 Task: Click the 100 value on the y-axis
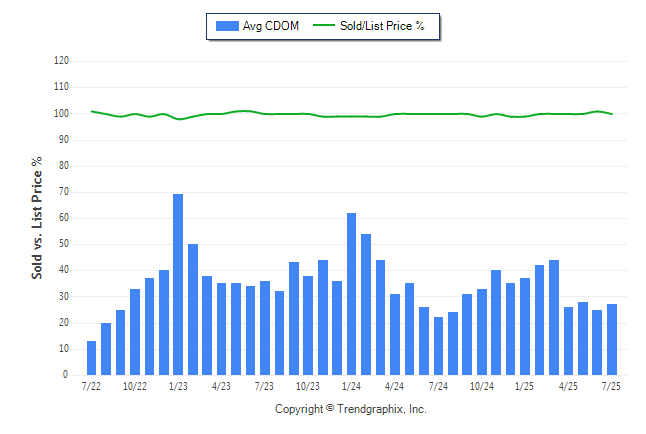[x=61, y=113]
